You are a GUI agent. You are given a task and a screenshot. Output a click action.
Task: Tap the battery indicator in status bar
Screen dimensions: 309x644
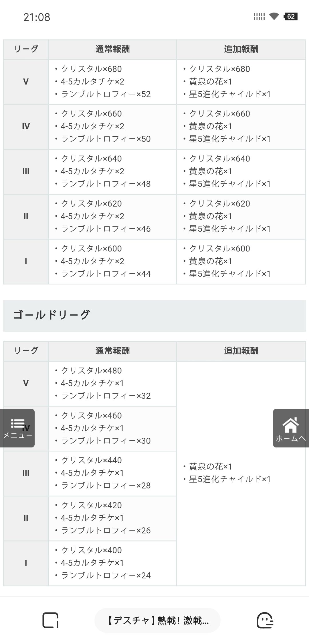(290, 17)
